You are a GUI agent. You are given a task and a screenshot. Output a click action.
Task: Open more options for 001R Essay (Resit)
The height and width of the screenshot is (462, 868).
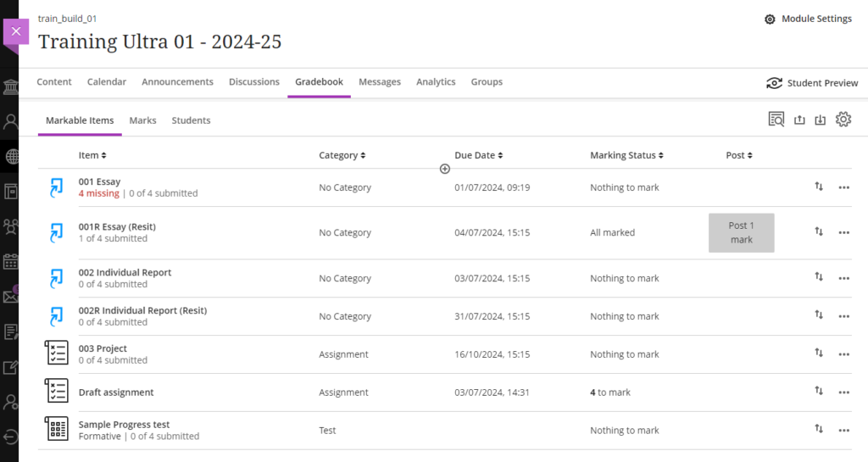click(843, 233)
